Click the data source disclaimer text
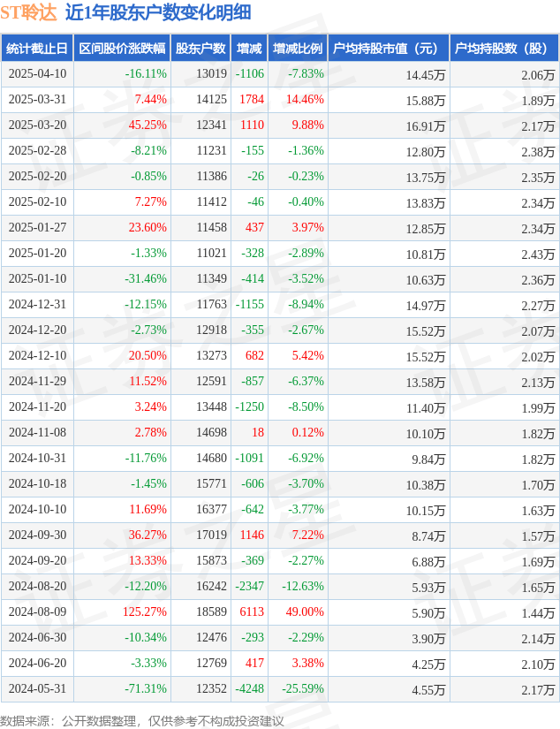The image size is (560, 729). coord(141,720)
